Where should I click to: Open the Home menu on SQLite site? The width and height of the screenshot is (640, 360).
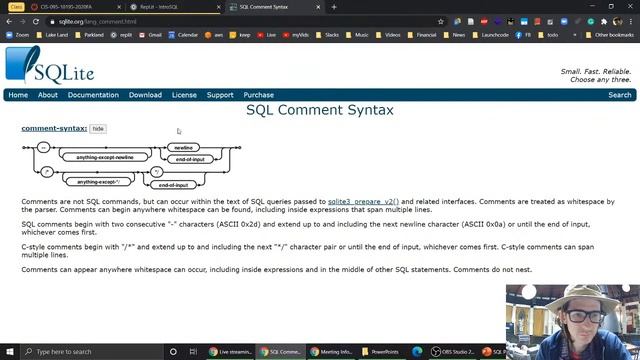coord(18,95)
